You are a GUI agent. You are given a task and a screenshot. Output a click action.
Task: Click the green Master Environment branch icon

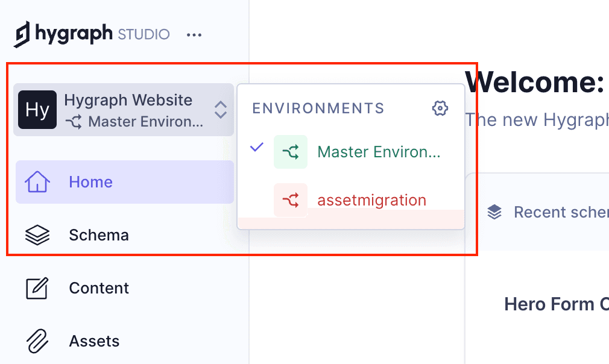[290, 152]
